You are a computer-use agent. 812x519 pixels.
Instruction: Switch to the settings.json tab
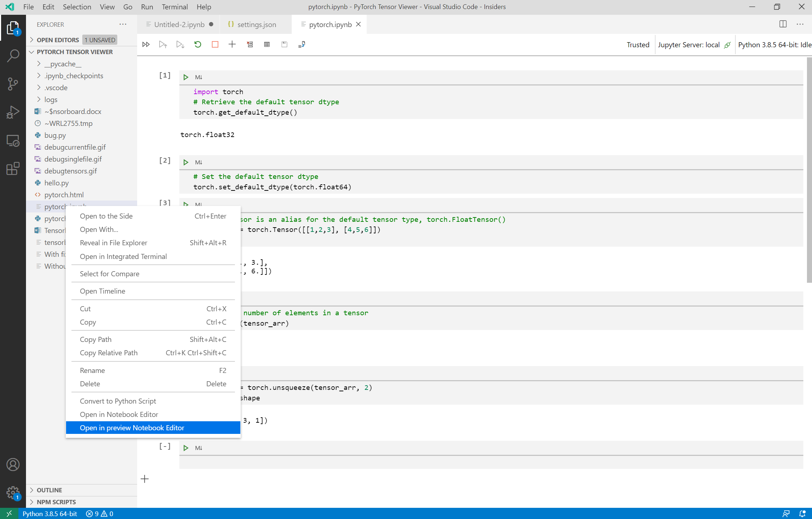pyautogui.click(x=256, y=25)
